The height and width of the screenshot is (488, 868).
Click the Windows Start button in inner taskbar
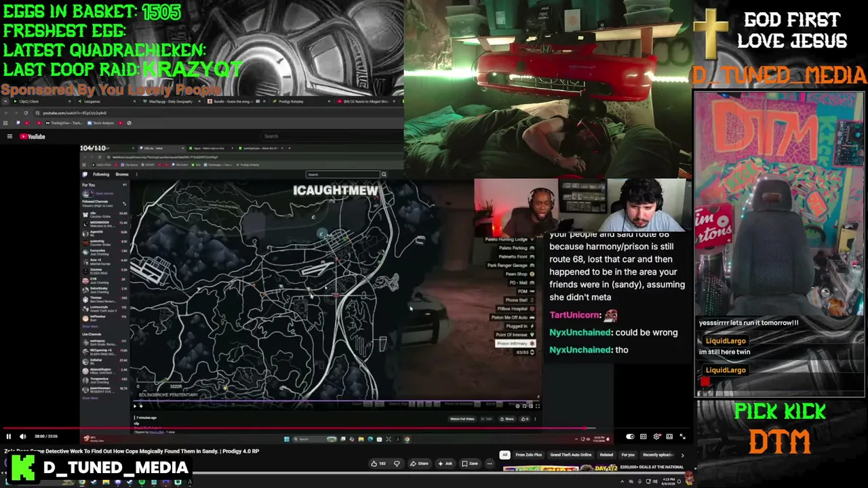(x=288, y=439)
